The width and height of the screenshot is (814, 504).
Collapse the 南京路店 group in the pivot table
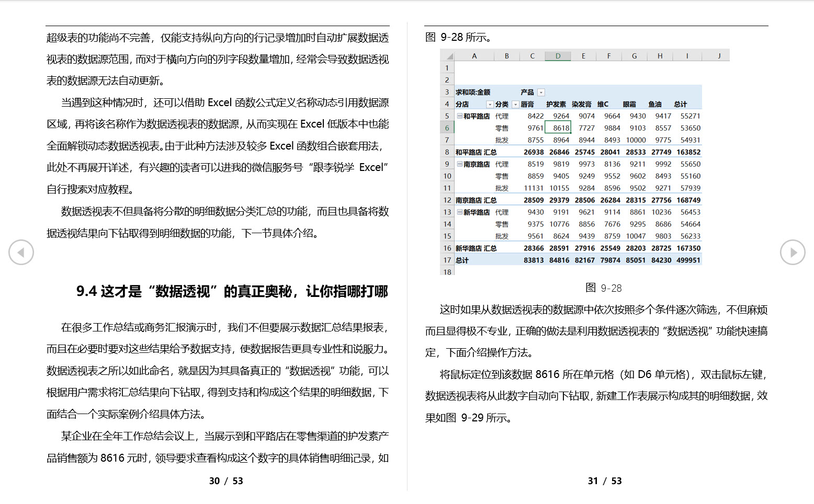point(459,164)
